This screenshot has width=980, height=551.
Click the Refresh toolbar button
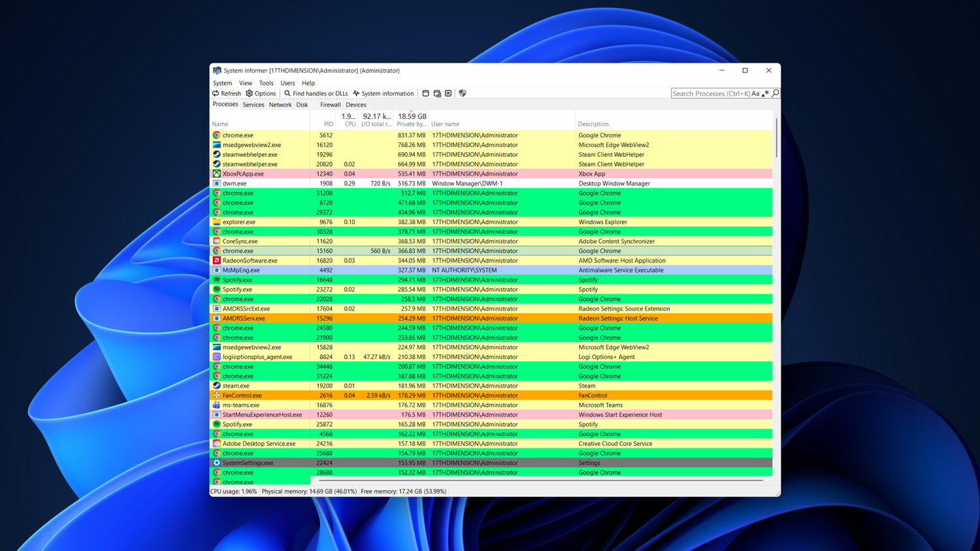(226, 93)
